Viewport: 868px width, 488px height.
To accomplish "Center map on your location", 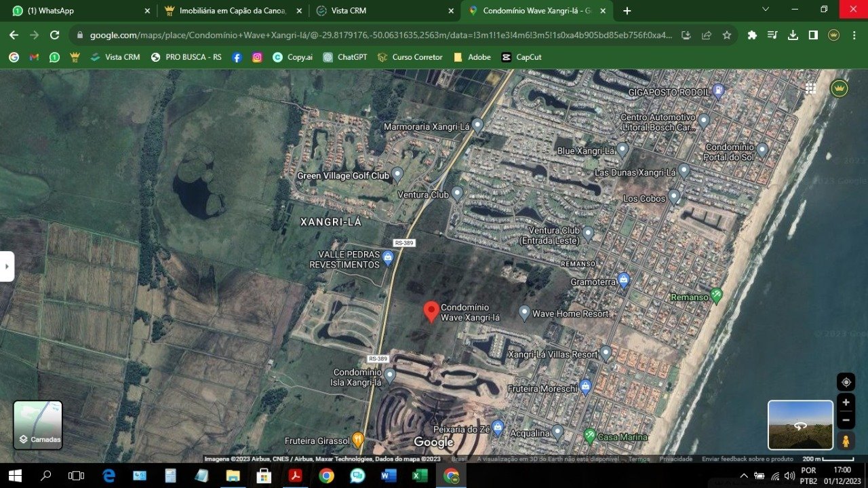I will [x=846, y=382].
